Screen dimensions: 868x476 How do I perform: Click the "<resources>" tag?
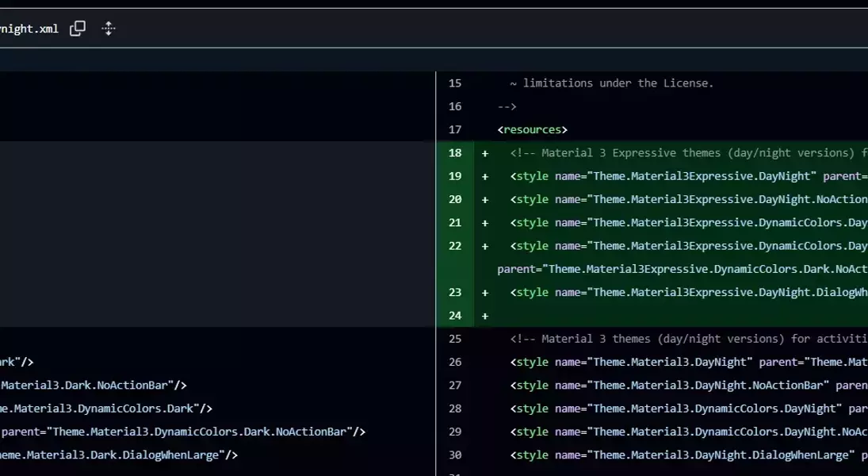(x=533, y=129)
